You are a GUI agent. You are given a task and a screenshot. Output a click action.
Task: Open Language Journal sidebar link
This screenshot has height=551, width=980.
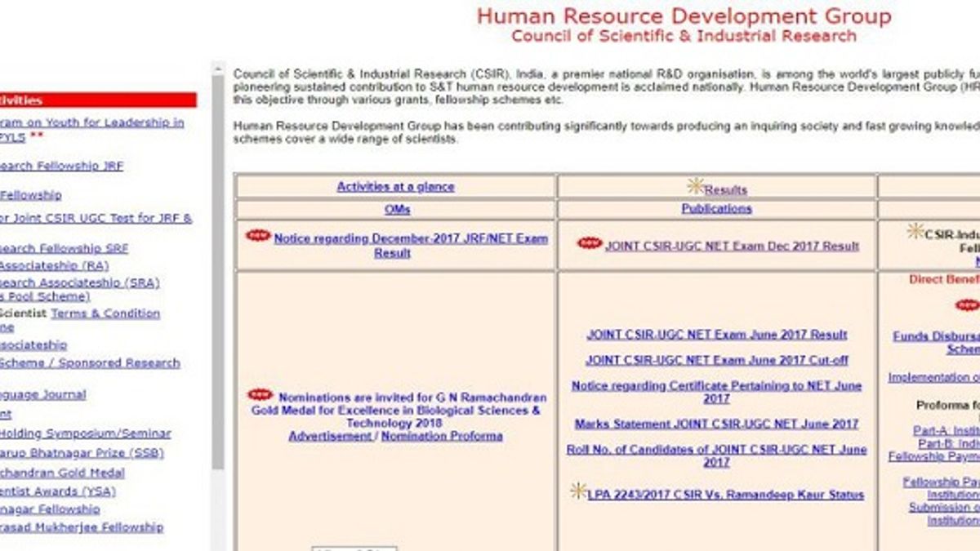point(42,395)
